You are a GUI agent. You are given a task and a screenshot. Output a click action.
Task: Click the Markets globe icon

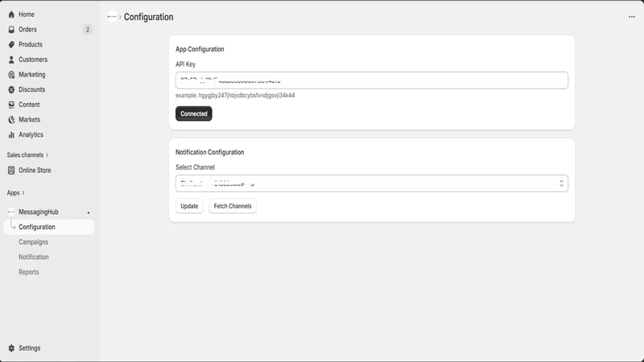11,120
